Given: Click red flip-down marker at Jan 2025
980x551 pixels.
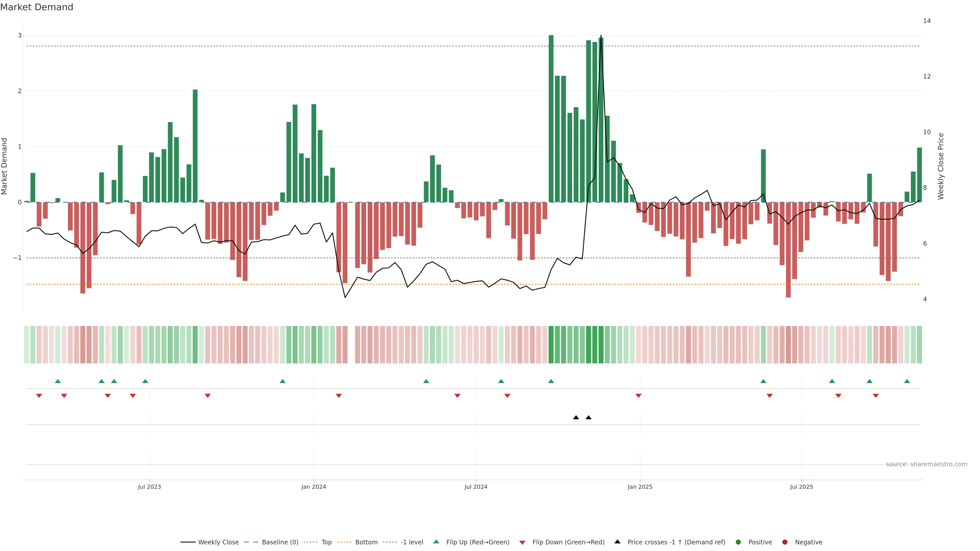Looking at the screenshot, I should pyautogui.click(x=638, y=396).
